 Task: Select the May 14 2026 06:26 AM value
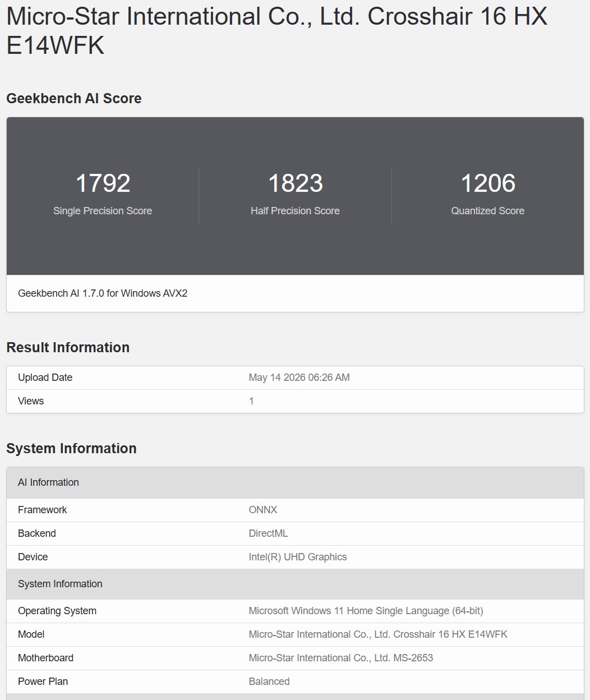pyautogui.click(x=299, y=377)
